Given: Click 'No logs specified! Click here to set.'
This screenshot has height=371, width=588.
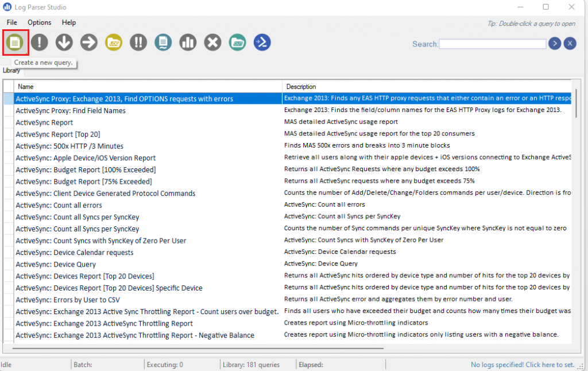Looking at the screenshot, I should (523, 365).
